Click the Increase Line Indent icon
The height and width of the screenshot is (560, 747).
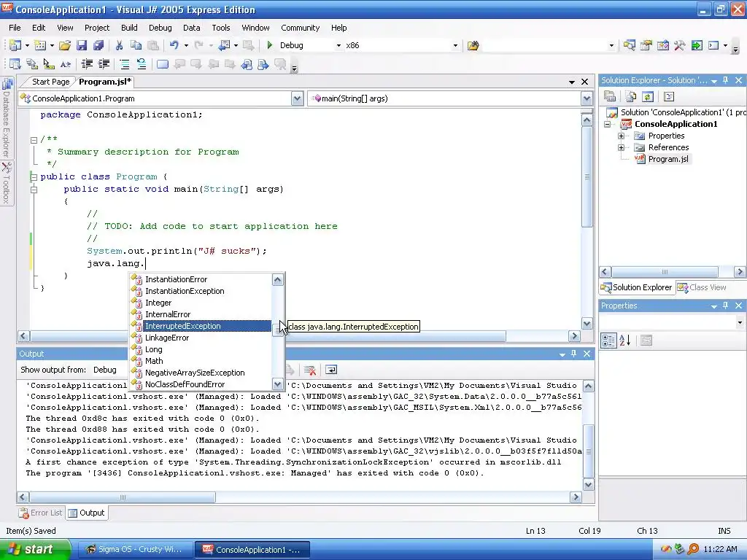(x=104, y=64)
